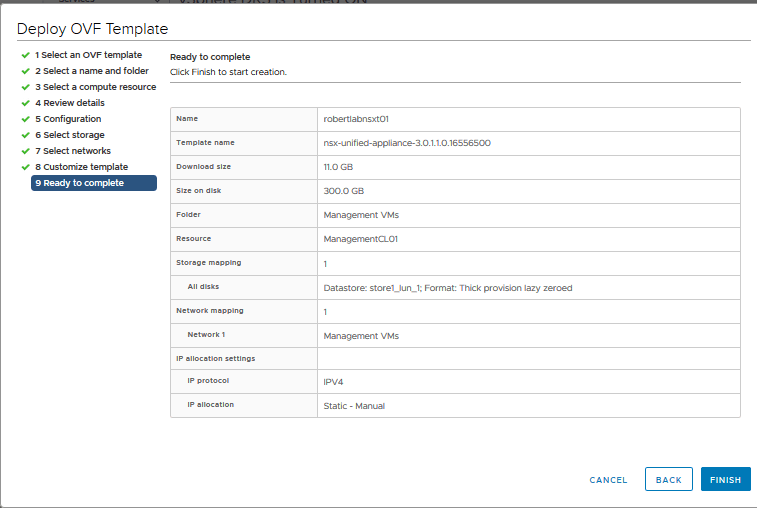Go to step 1 Select an OVF template
The height and width of the screenshot is (508, 757).
[x=88, y=55]
